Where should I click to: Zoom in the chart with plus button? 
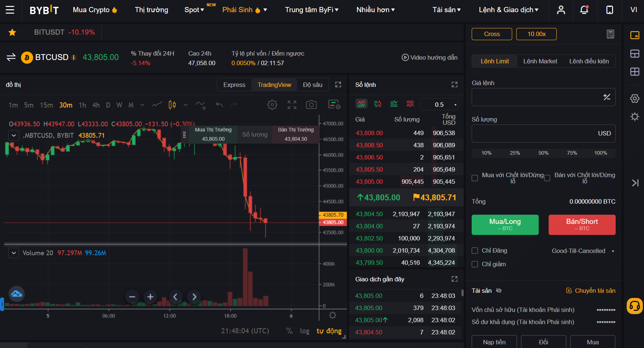pos(150,296)
